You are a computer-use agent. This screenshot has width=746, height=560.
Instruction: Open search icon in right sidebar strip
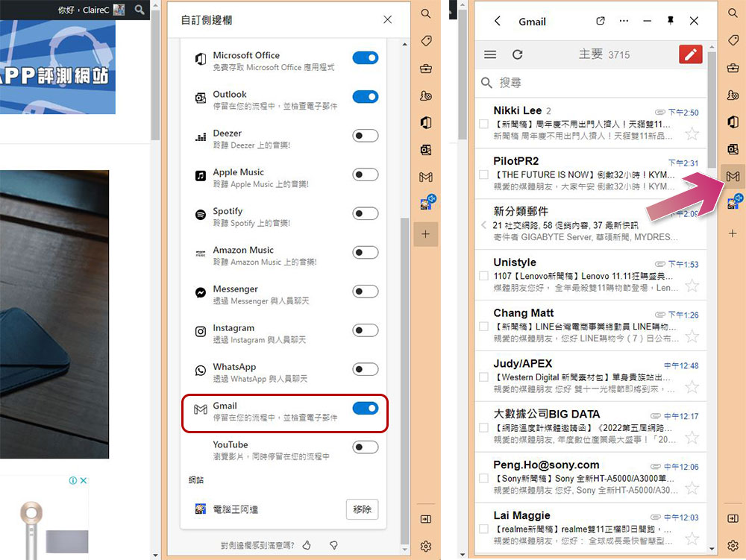click(x=733, y=13)
